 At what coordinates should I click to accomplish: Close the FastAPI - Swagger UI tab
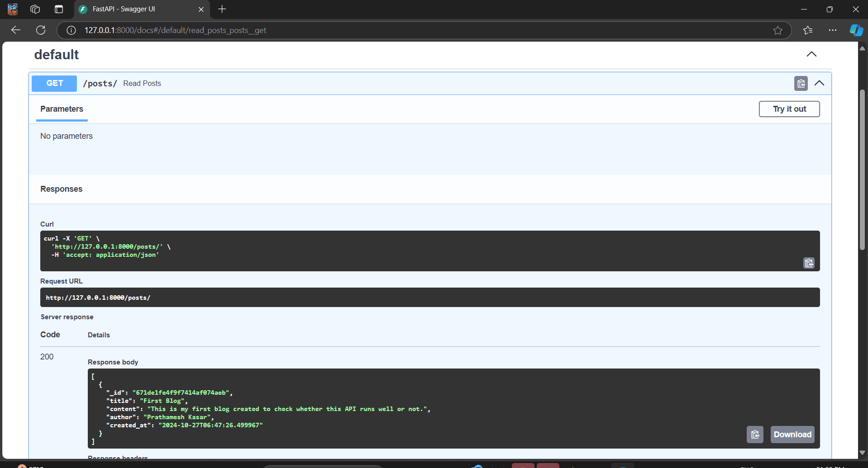[x=201, y=9]
